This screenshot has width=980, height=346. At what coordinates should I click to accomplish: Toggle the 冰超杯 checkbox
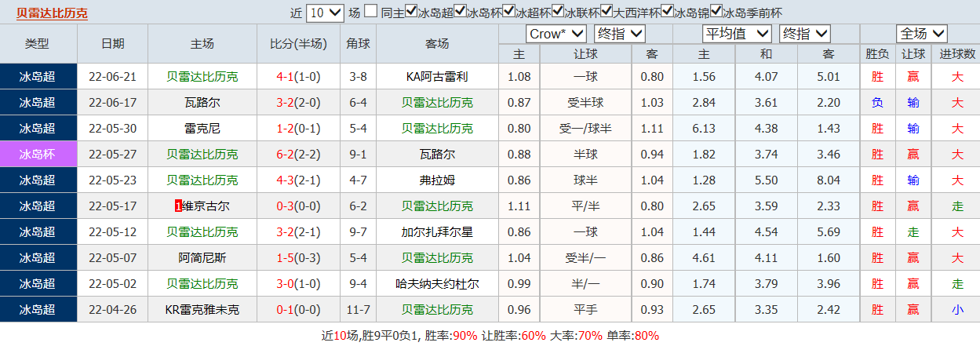coord(509,13)
